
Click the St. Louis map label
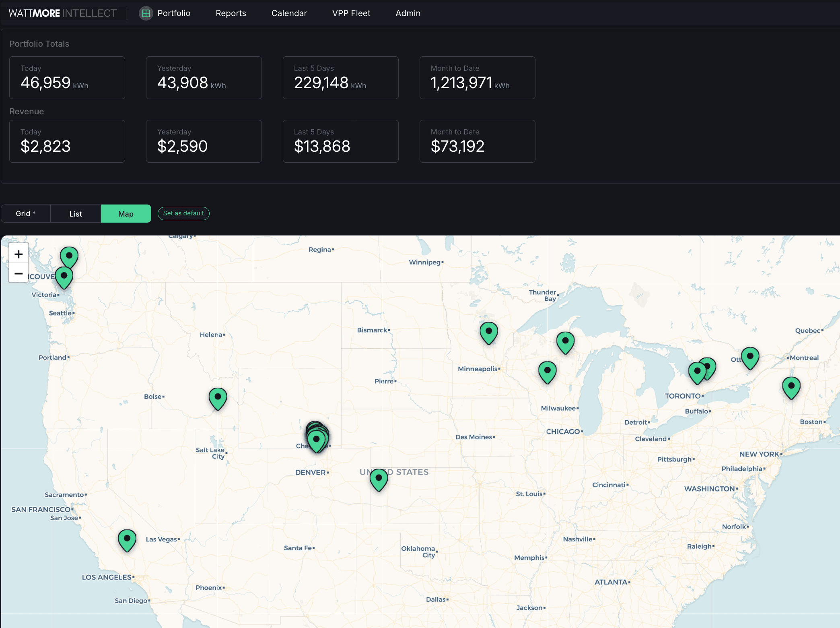click(x=529, y=494)
